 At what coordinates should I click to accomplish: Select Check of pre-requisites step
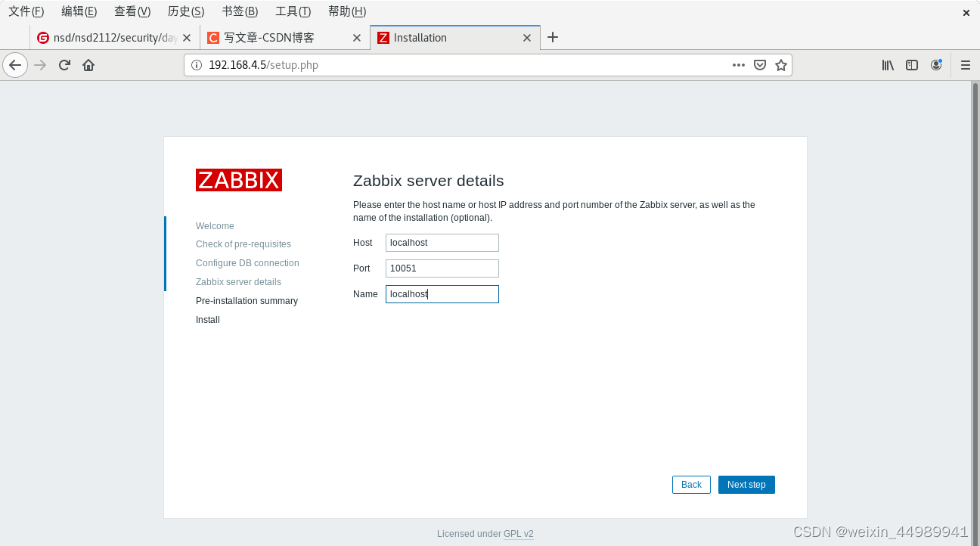tap(243, 244)
